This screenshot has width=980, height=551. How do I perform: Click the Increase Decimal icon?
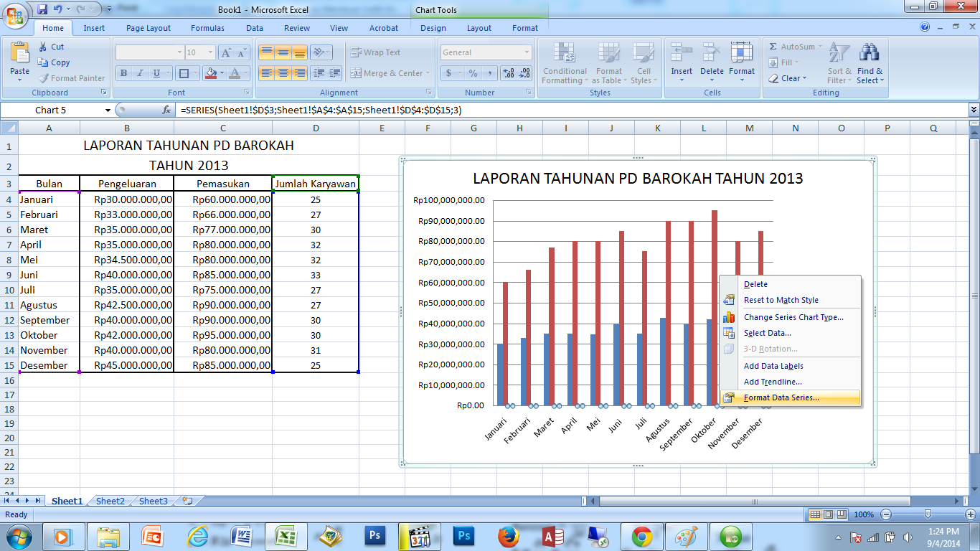pos(509,73)
